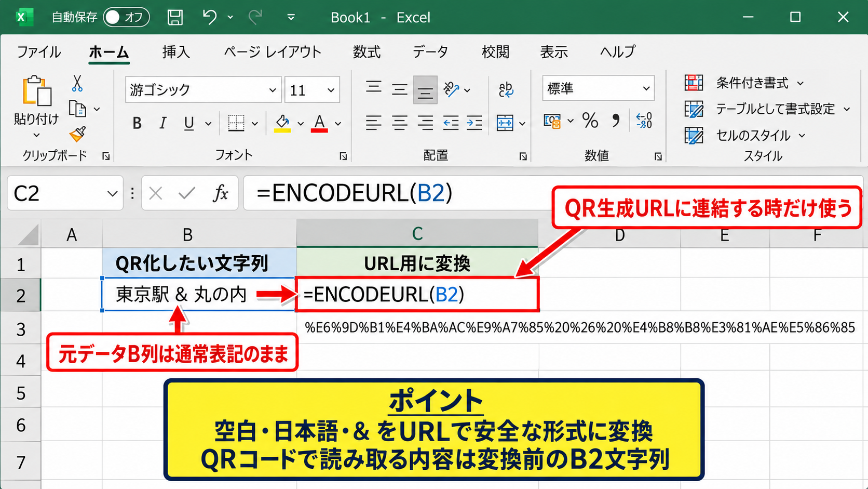The image size is (868, 489).
Task: Apply percent style format
Action: 590,121
